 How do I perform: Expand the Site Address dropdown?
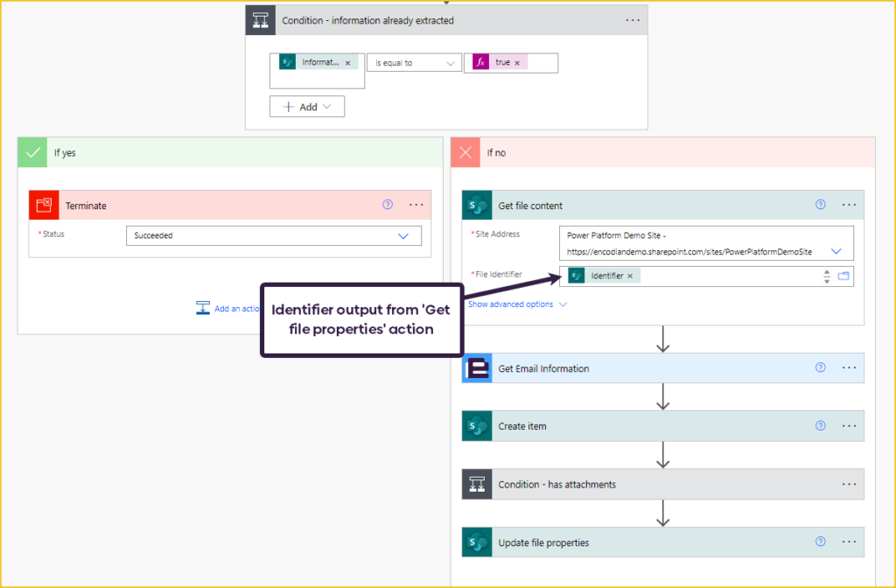(x=836, y=251)
